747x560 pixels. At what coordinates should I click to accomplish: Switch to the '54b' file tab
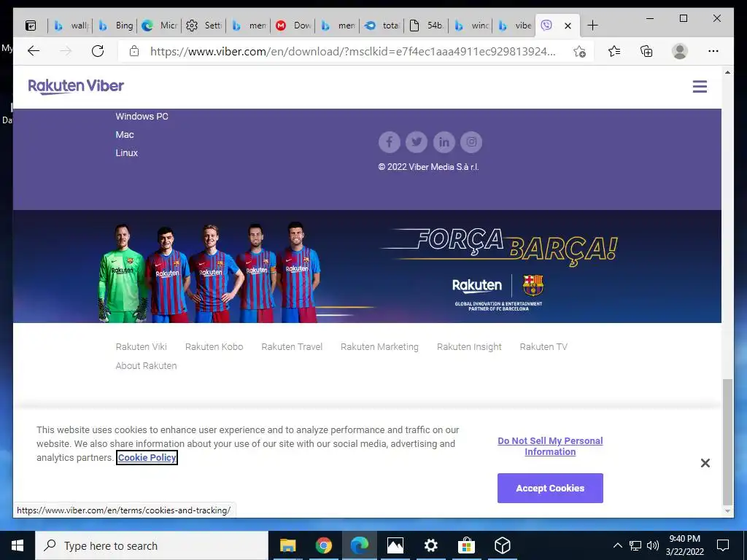coord(427,26)
